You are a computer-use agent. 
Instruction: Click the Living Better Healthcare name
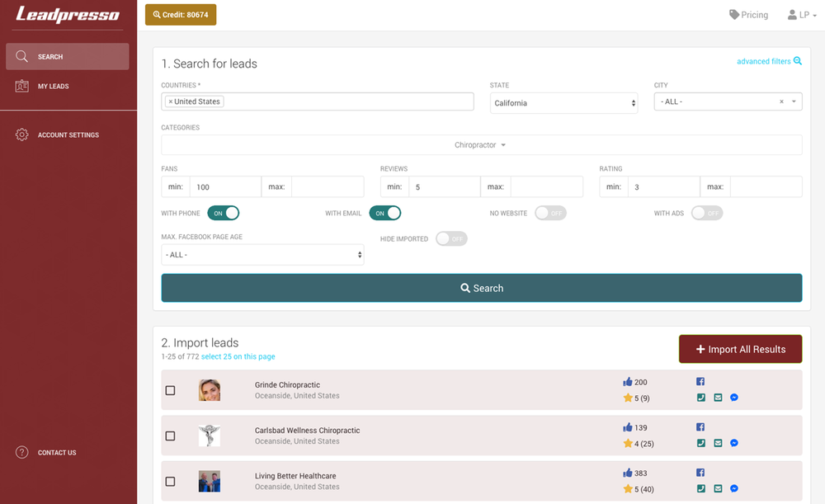click(x=295, y=476)
